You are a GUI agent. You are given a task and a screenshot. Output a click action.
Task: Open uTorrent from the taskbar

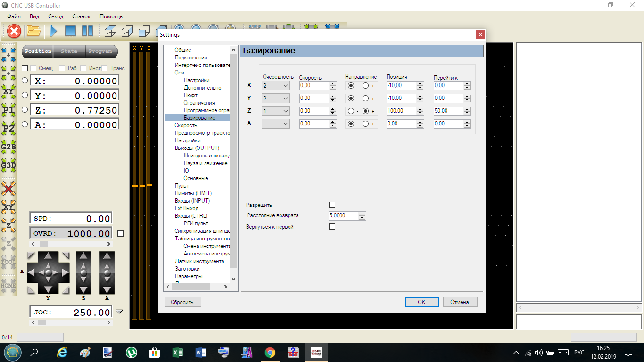(131, 352)
